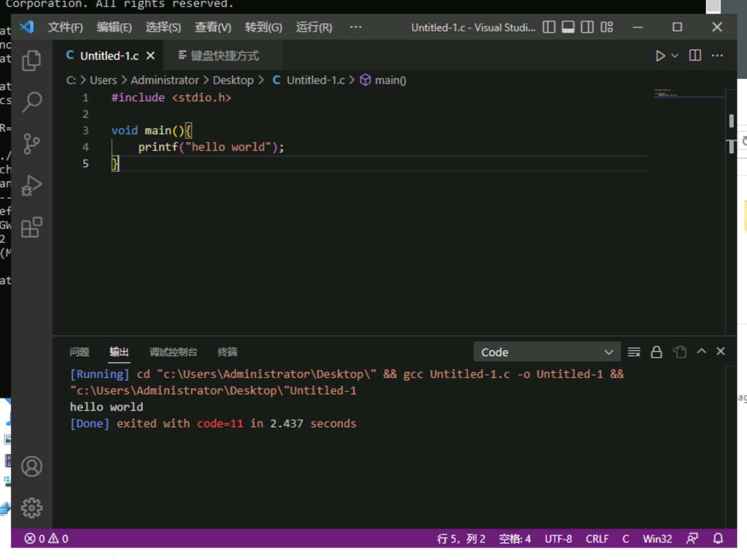Open the Code output channel dropdown

pos(547,352)
